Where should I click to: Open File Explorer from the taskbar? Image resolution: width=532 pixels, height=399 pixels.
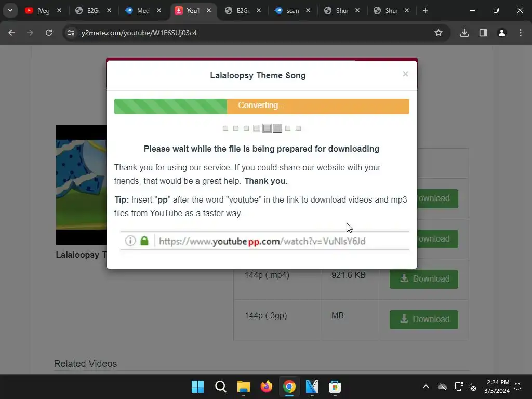click(x=243, y=387)
